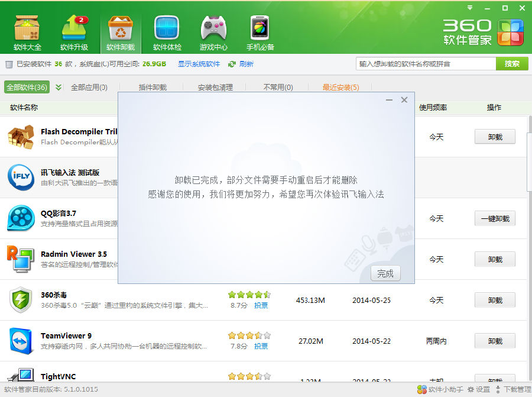Click the 360 软件管家 logo
The height and width of the screenshot is (397, 532).
(x=483, y=33)
